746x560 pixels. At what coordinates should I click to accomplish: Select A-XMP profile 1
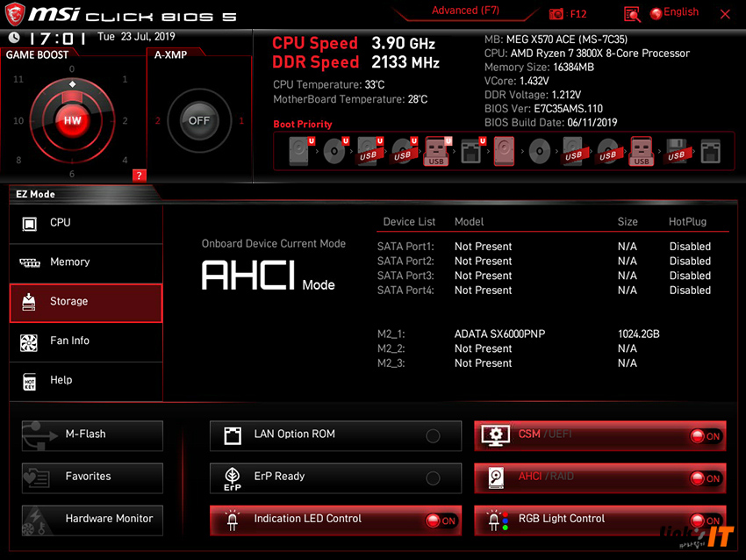pyautogui.click(x=241, y=121)
